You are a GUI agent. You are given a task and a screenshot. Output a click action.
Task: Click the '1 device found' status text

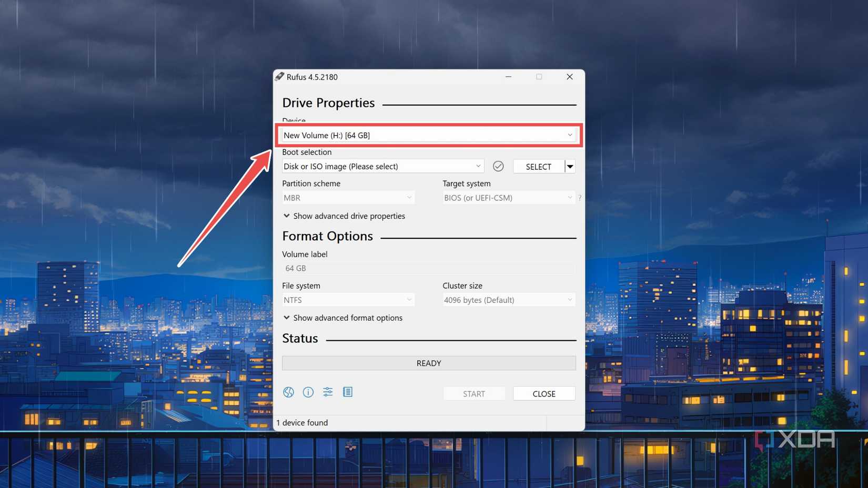pyautogui.click(x=302, y=423)
